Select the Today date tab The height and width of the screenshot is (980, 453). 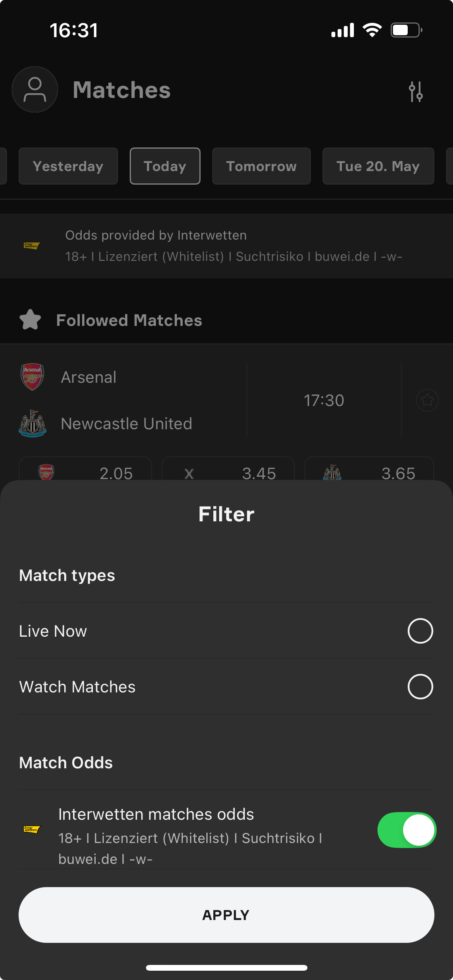pos(165,166)
